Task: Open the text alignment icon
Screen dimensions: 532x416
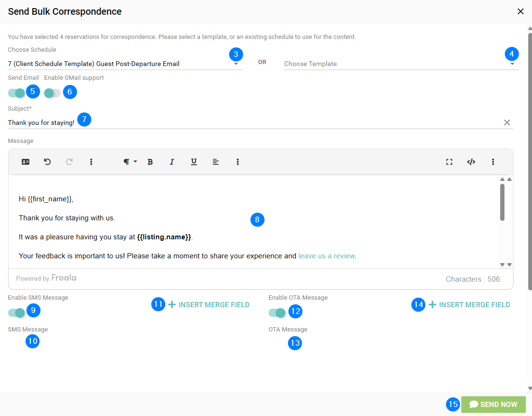Action: [x=215, y=162]
